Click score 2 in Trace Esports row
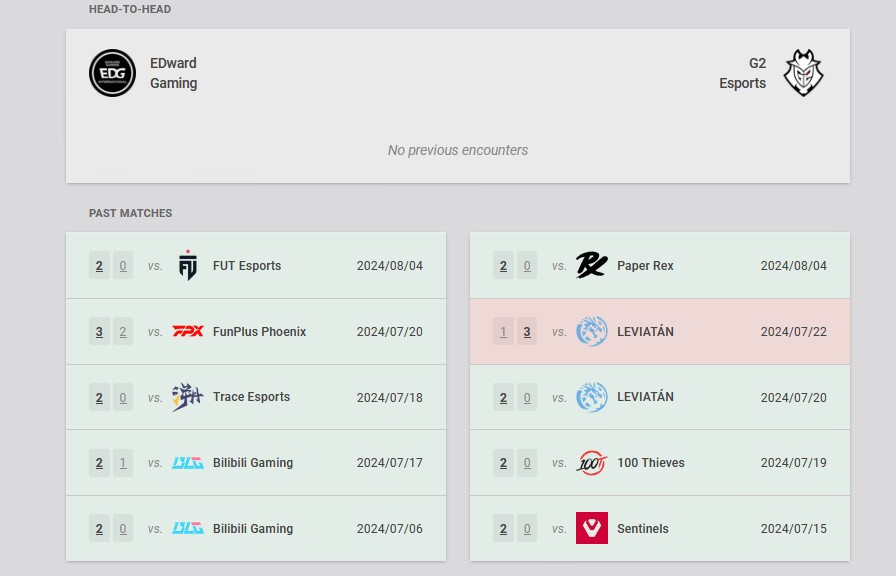The width and height of the screenshot is (896, 576). (x=99, y=397)
